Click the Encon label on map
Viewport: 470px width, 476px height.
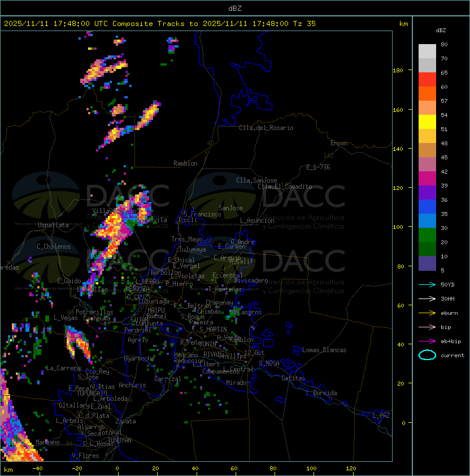[339, 143]
